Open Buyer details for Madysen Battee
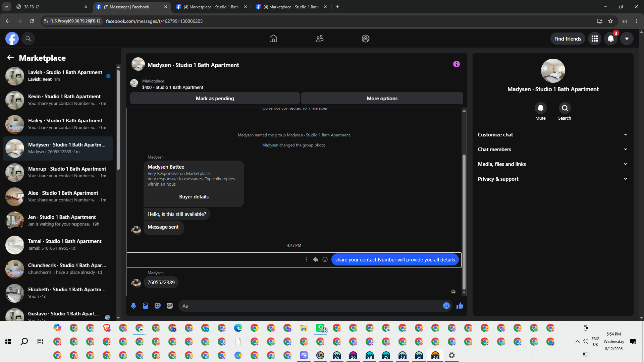This screenshot has width=644, height=362. pos(194,197)
